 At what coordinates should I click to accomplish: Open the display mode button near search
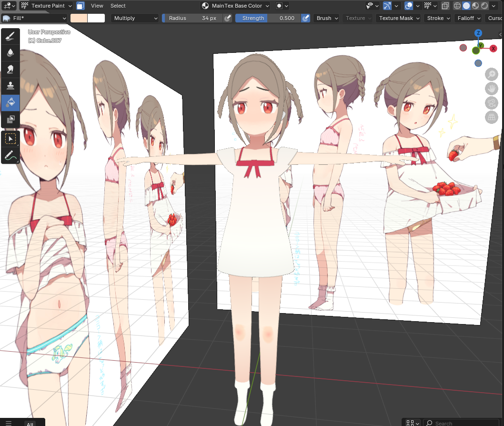[x=412, y=423]
